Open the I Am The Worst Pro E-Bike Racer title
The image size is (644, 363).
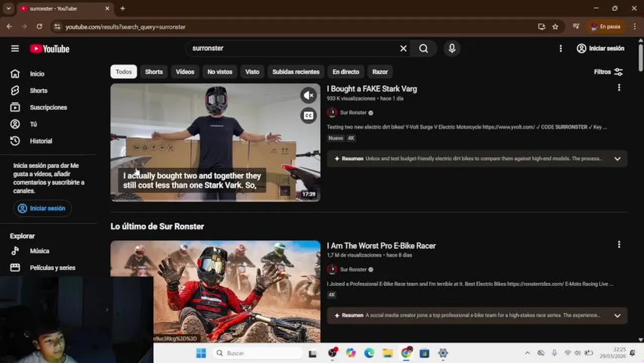click(381, 246)
